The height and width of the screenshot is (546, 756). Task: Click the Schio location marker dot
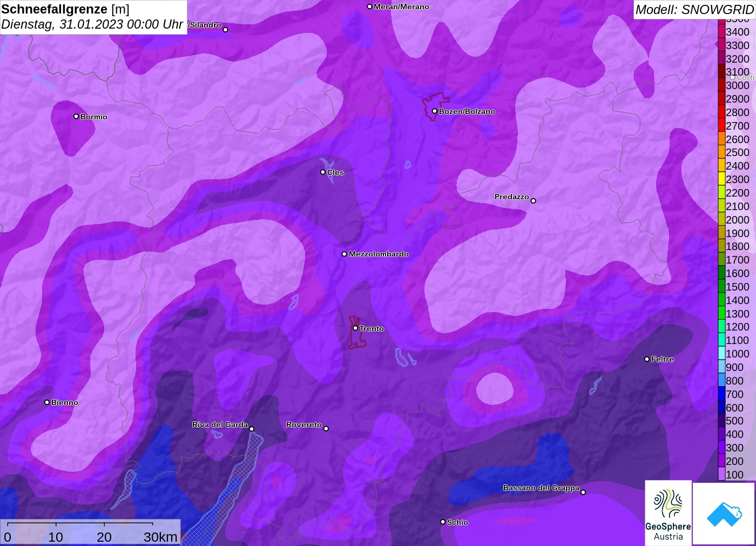click(443, 522)
